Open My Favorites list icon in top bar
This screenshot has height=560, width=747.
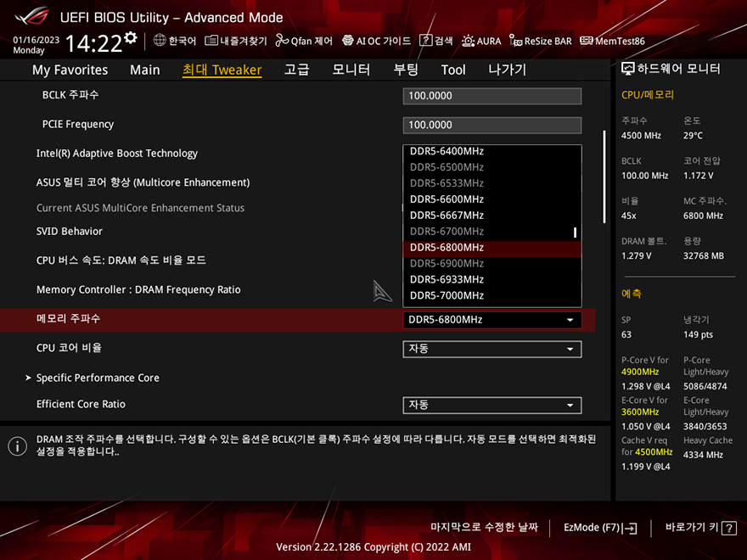211,41
